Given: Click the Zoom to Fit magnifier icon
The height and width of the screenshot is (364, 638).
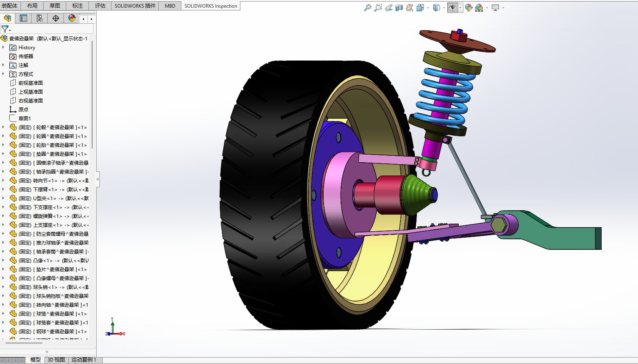Looking at the screenshot, I should [367, 8].
